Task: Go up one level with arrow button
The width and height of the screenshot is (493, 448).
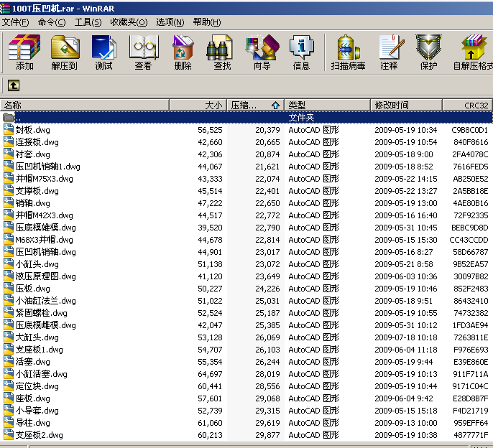Action: pyautogui.click(x=14, y=85)
